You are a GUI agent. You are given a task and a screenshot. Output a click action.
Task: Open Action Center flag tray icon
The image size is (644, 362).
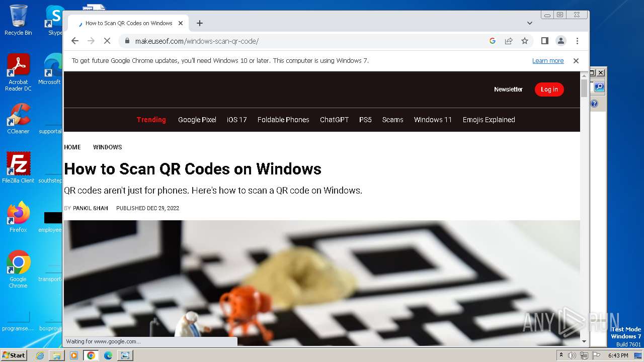pos(596,355)
